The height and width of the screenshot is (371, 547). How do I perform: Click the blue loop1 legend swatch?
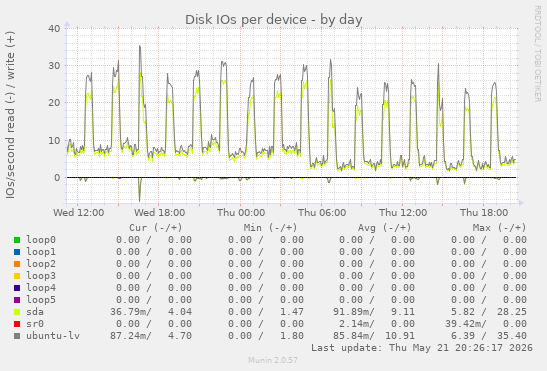[17, 252]
